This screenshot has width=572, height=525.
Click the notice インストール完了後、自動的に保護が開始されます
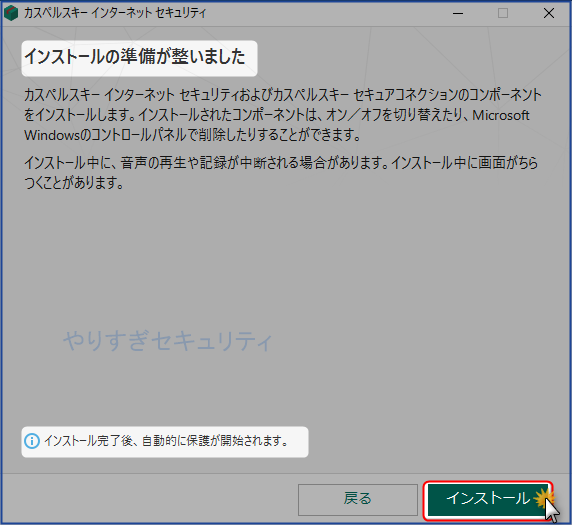pos(167,441)
